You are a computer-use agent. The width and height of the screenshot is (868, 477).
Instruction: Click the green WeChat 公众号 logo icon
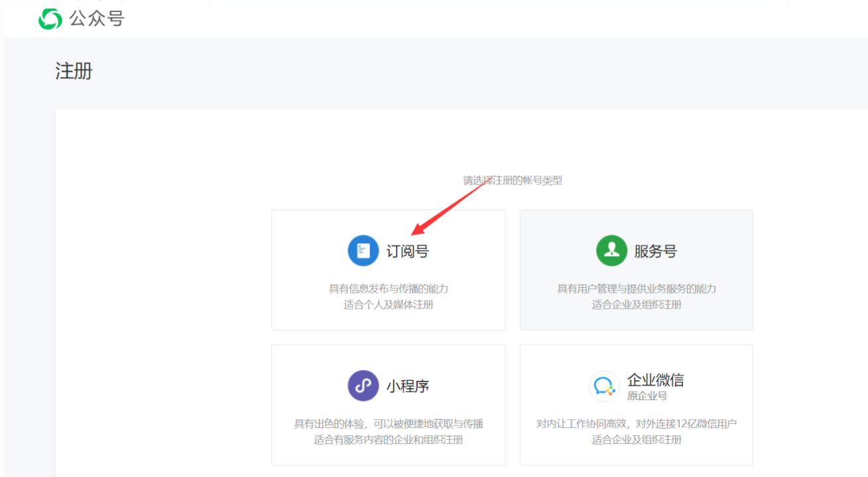(50, 19)
